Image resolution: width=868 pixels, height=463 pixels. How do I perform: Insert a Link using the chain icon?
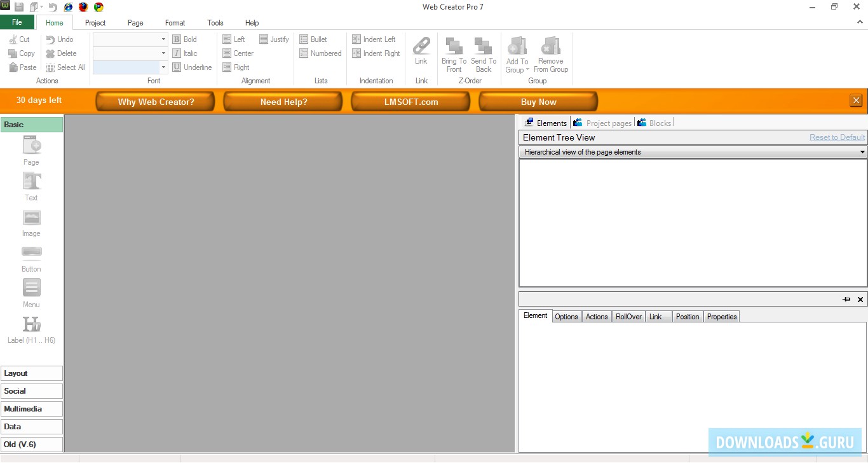pos(421,46)
